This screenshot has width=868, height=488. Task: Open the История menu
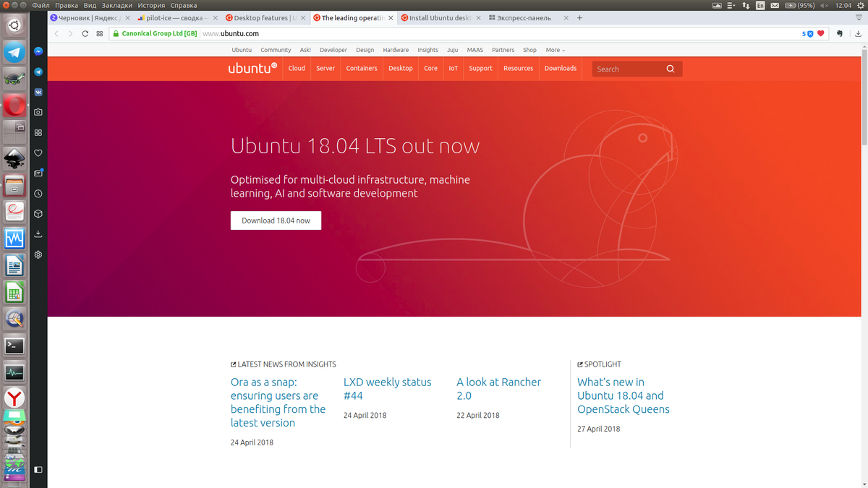152,5
